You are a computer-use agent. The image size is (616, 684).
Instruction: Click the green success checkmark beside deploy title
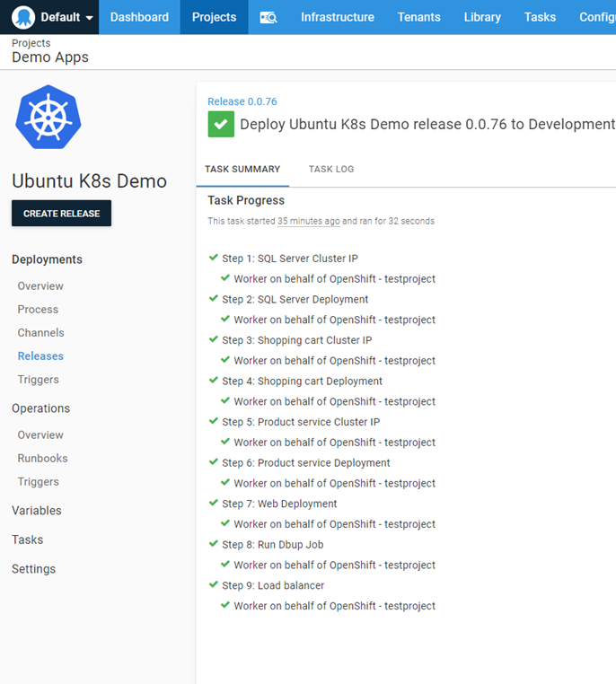pyautogui.click(x=221, y=125)
